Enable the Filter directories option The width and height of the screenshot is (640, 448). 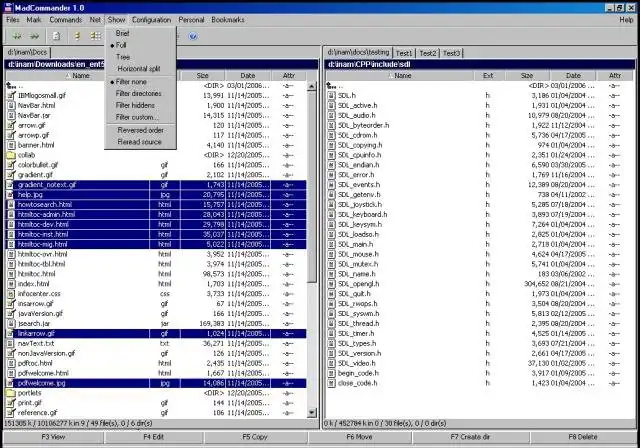point(137,93)
